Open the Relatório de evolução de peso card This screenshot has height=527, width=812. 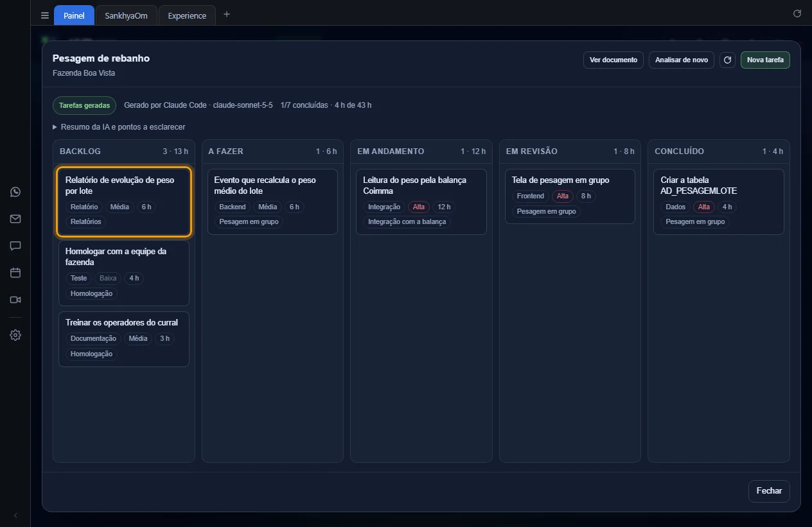[124, 202]
